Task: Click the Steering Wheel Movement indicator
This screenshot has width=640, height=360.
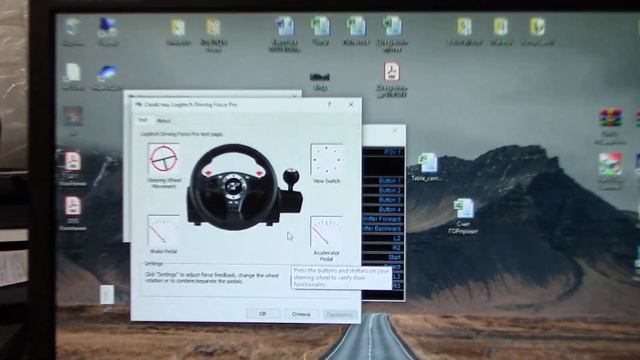Action: (x=164, y=159)
